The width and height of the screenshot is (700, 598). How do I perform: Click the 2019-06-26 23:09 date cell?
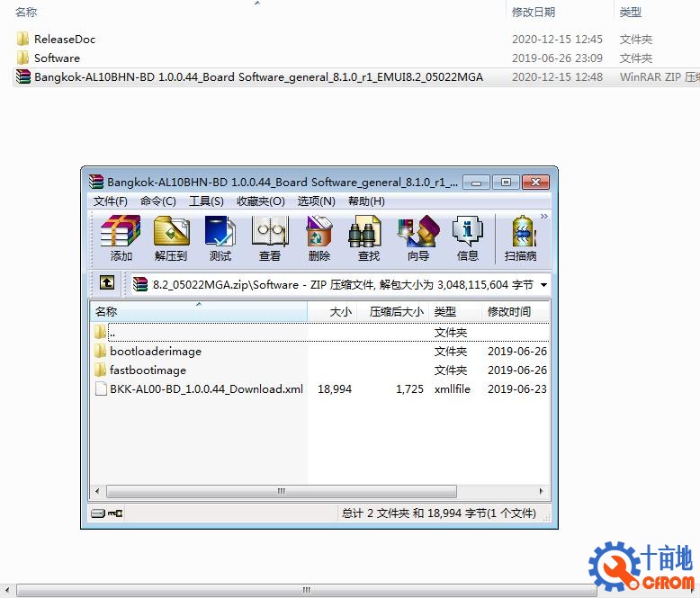tap(557, 58)
